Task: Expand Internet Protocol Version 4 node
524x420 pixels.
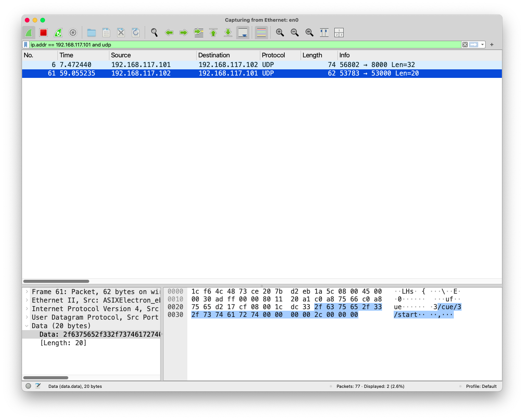Action: 27,309
